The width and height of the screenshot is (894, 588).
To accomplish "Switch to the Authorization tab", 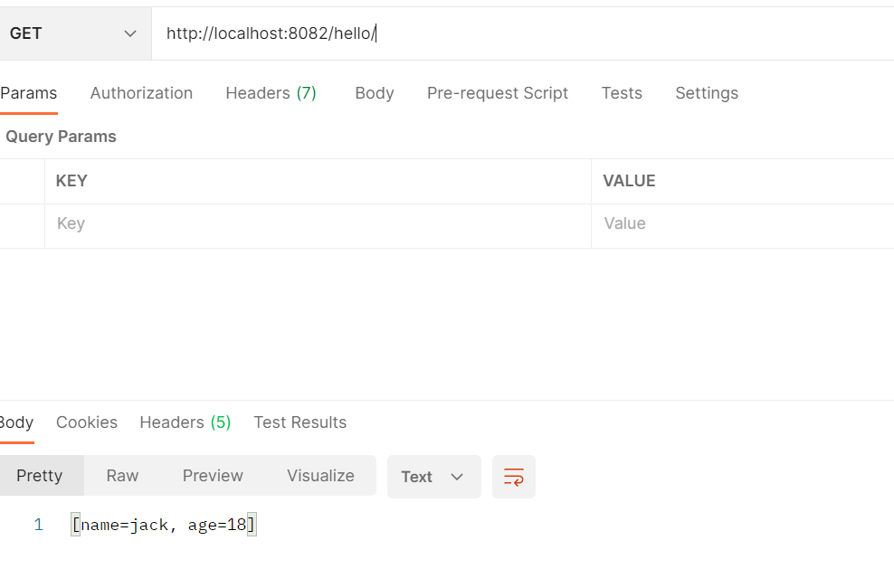I will 141,93.
